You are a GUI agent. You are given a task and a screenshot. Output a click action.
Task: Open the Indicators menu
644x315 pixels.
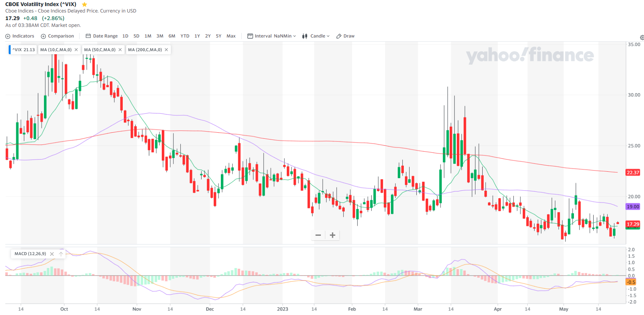tap(20, 36)
